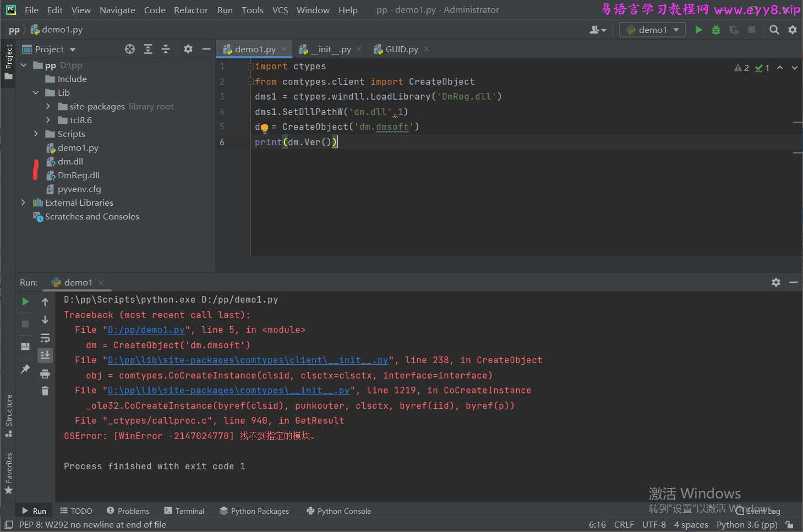Viewport: 803px width, 532px height.
Task: Expand the site-packages folder
Action: point(48,107)
